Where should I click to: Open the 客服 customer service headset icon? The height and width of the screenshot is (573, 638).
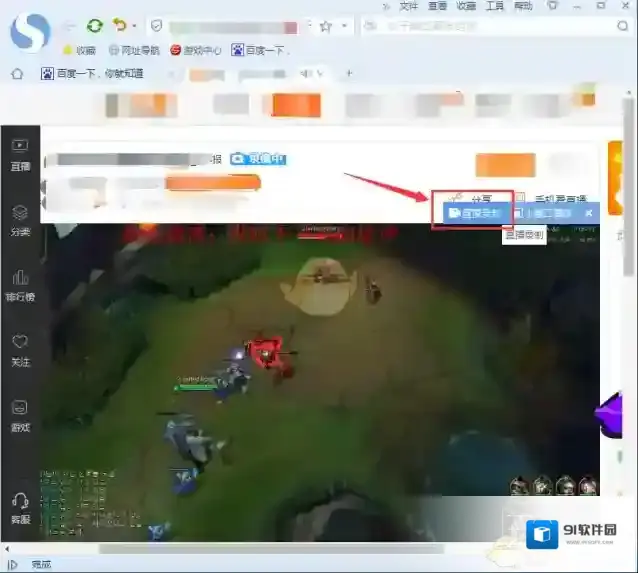click(x=19, y=506)
